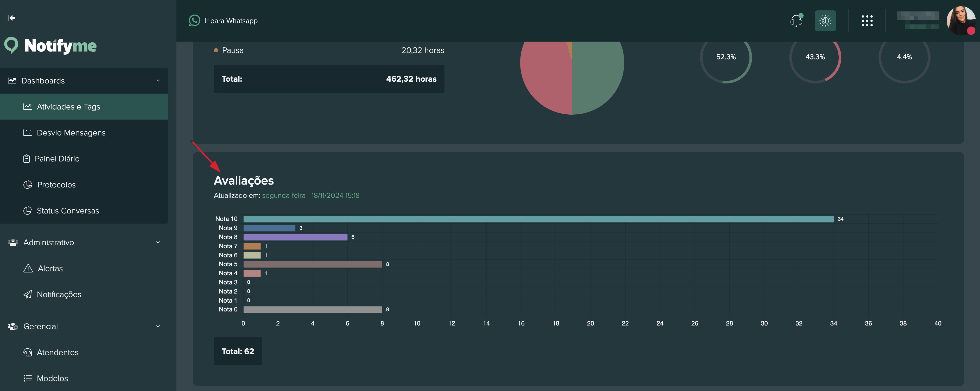Go to Protocolos page

56,185
